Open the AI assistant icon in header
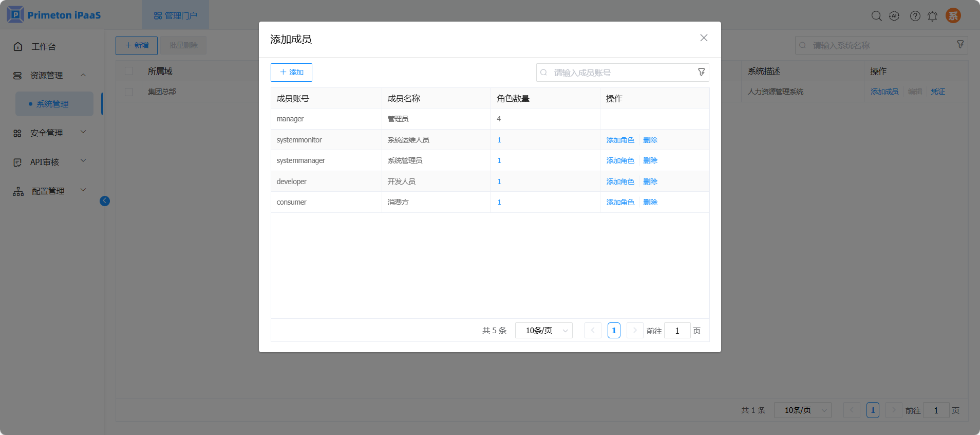Viewport: 980px width, 435px height. tap(894, 16)
